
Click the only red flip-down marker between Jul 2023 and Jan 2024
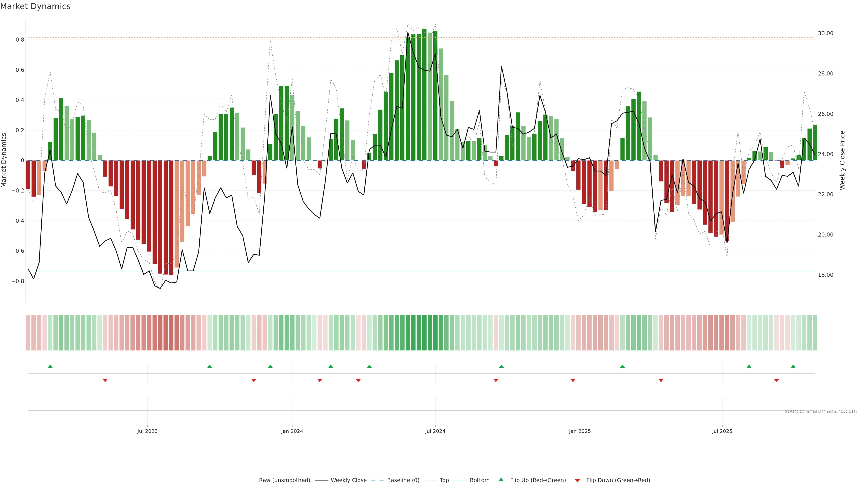tap(254, 380)
